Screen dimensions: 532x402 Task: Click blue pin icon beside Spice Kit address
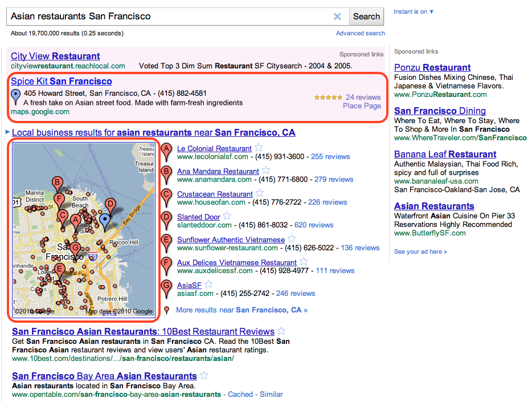pyautogui.click(x=15, y=97)
